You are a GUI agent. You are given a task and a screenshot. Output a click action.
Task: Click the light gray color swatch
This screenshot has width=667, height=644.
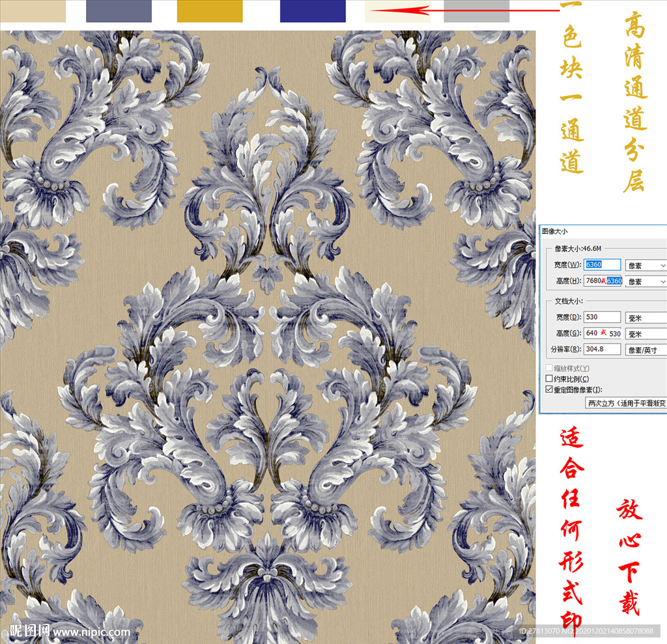pos(476,11)
